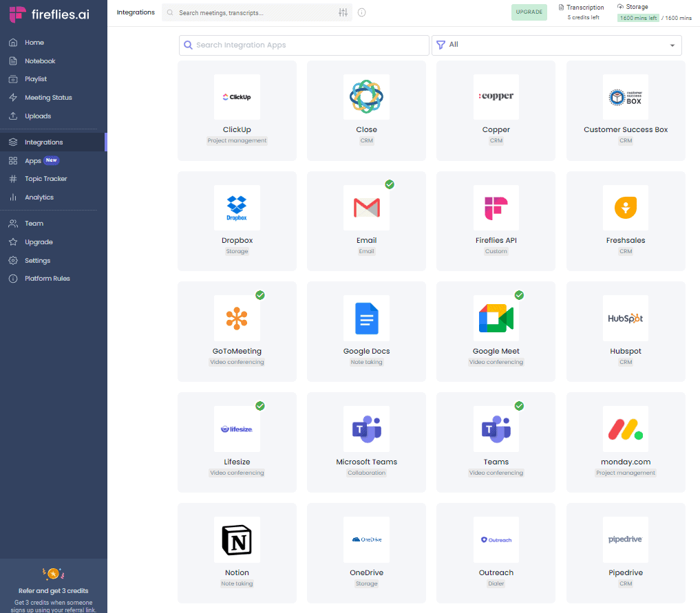
Task: Click the funnel filter icon
Action: pyautogui.click(x=441, y=45)
